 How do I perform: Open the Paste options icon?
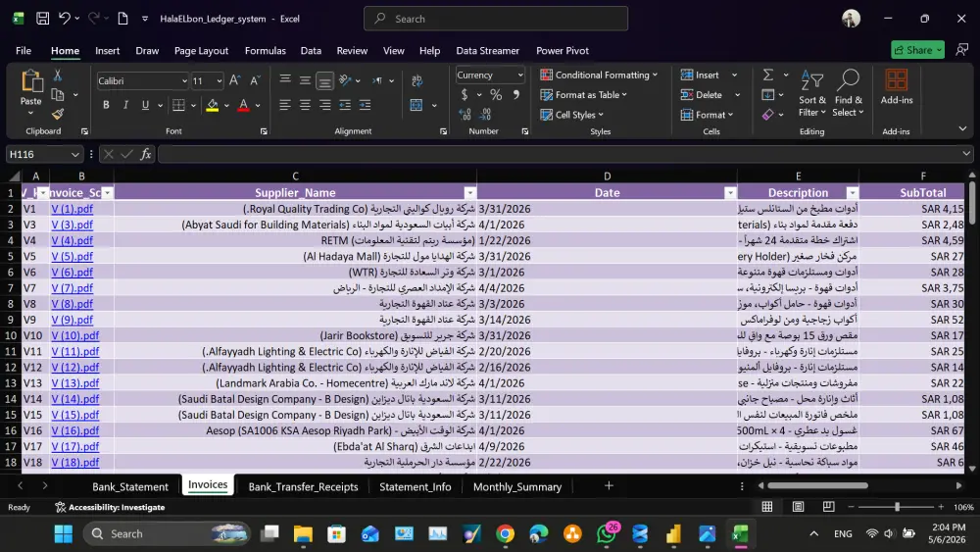click(x=30, y=82)
